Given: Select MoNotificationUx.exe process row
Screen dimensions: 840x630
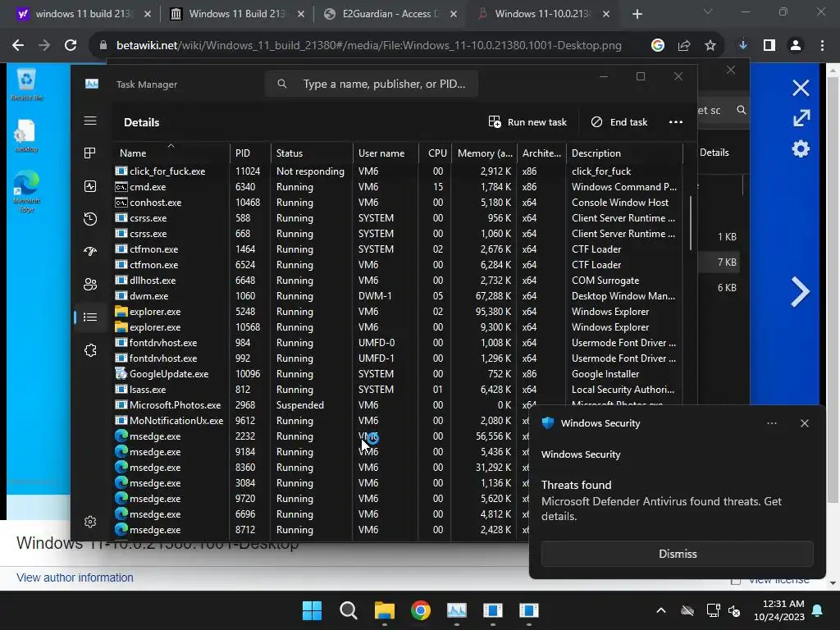Looking at the screenshot, I should tap(321, 421).
